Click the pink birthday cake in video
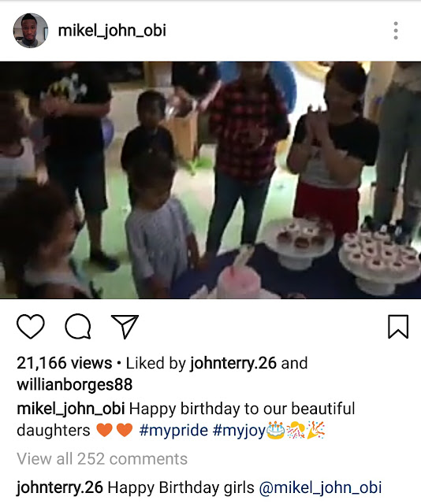 [239, 281]
